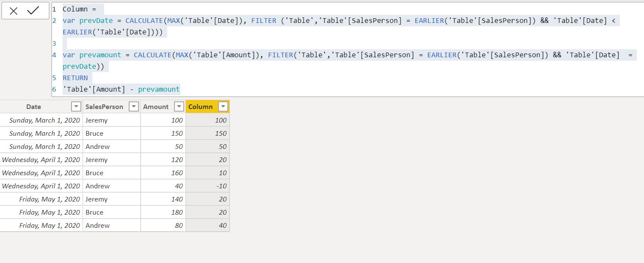Viewport: 644px width, 263px height.
Task: Click Amount cell with value 120
Action: 163,159
